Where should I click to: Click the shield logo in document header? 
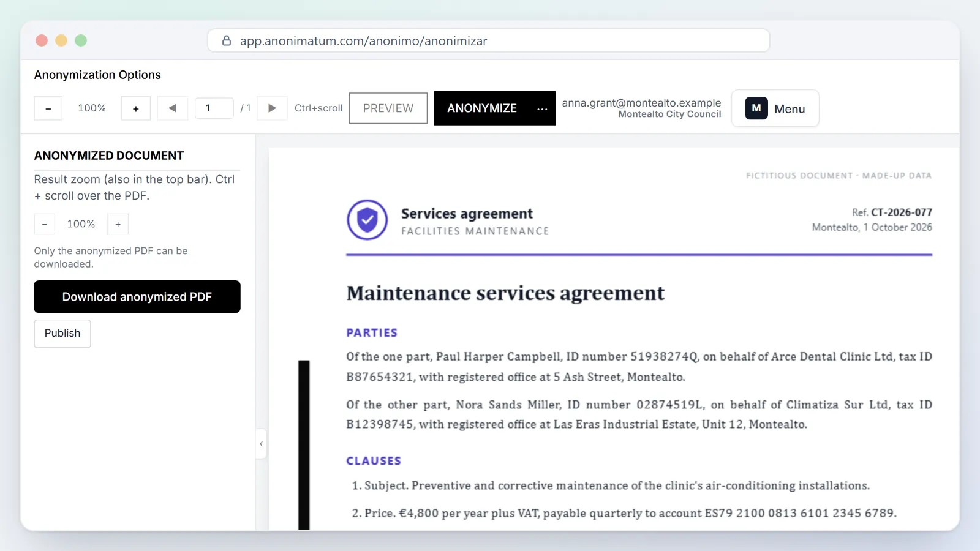(367, 220)
